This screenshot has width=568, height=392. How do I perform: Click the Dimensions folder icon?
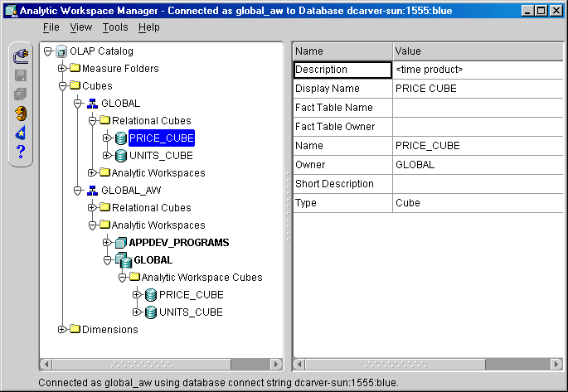click(x=75, y=329)
